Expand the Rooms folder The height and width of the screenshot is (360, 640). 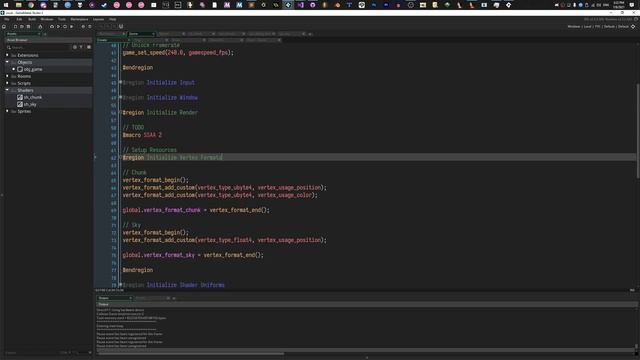pos(7,76)
